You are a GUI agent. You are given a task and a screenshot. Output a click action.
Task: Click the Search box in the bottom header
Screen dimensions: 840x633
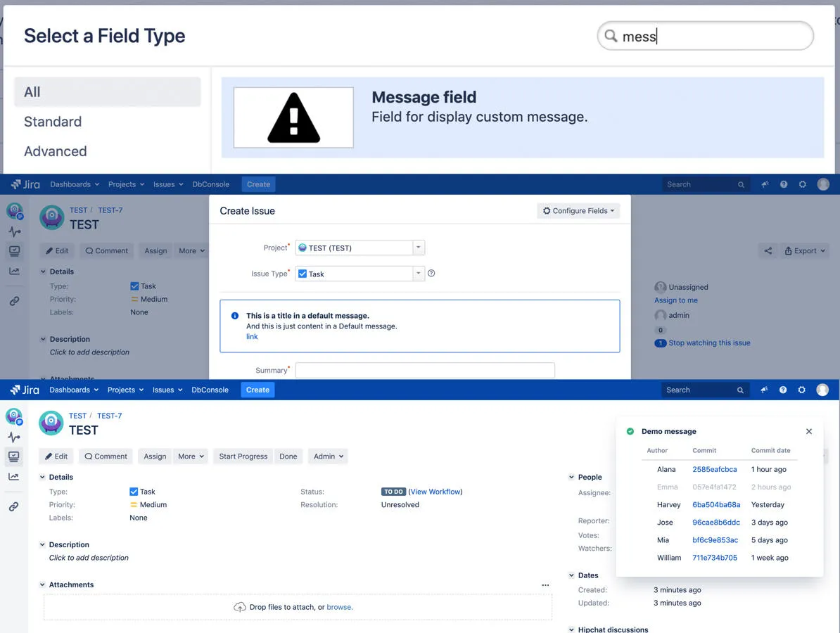[x=704, y=390]
